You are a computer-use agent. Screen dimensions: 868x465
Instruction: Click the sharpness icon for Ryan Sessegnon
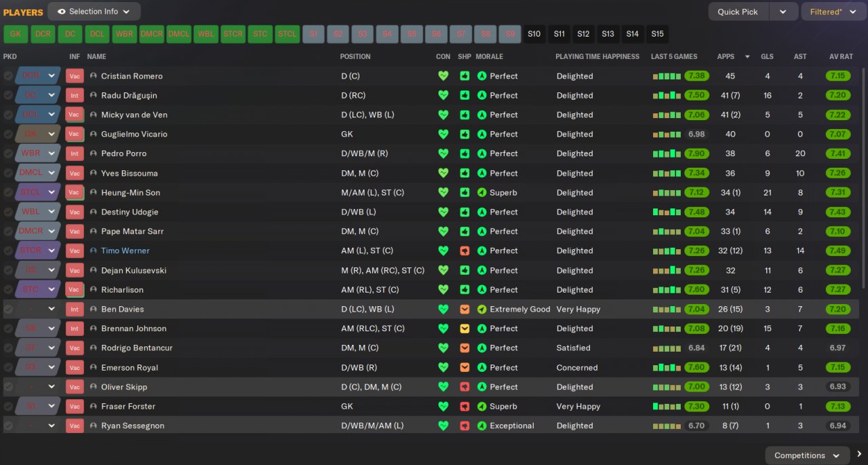[x=465, y=426]
